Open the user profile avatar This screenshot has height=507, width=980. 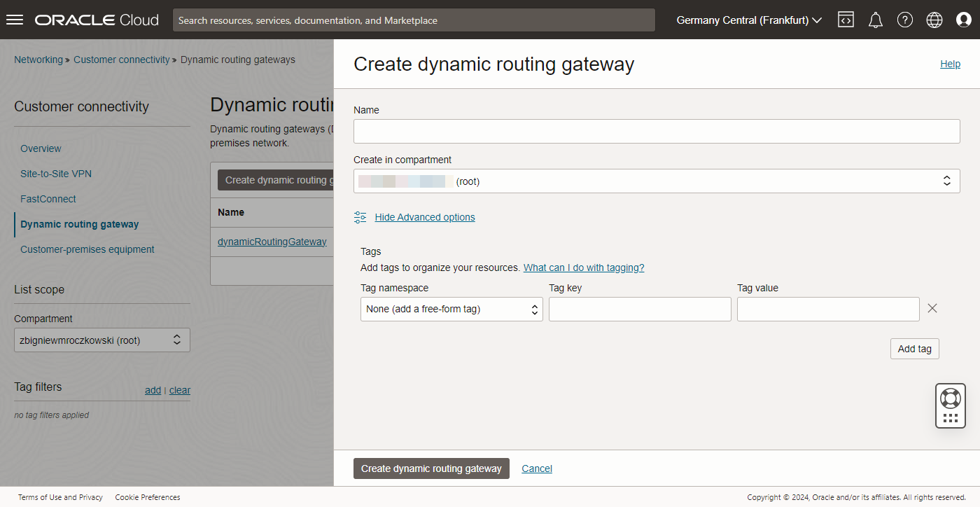click(964, 20)
